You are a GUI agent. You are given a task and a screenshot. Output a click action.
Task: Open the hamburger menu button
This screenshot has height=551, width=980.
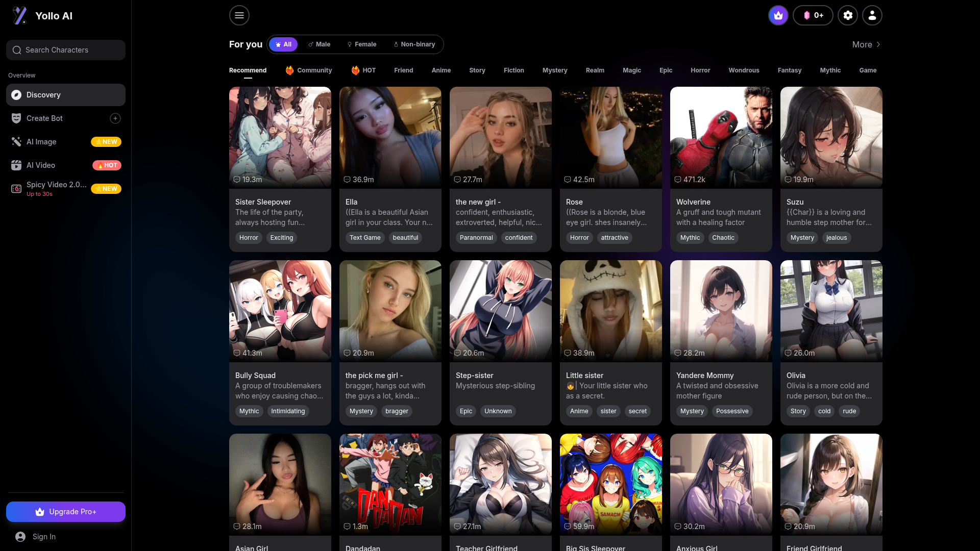coord(239,15)
